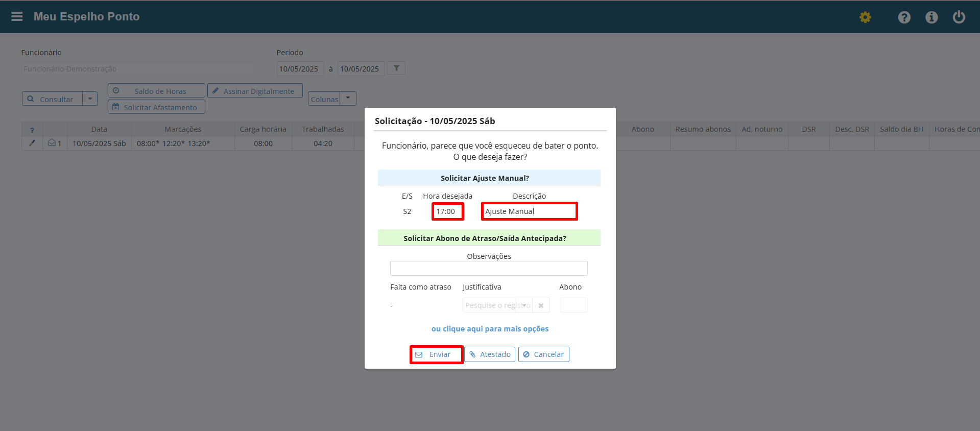Click the Solicitar Abono de Atraso section header
Viewport: 980px width, 431px height.
coord(489,238)
